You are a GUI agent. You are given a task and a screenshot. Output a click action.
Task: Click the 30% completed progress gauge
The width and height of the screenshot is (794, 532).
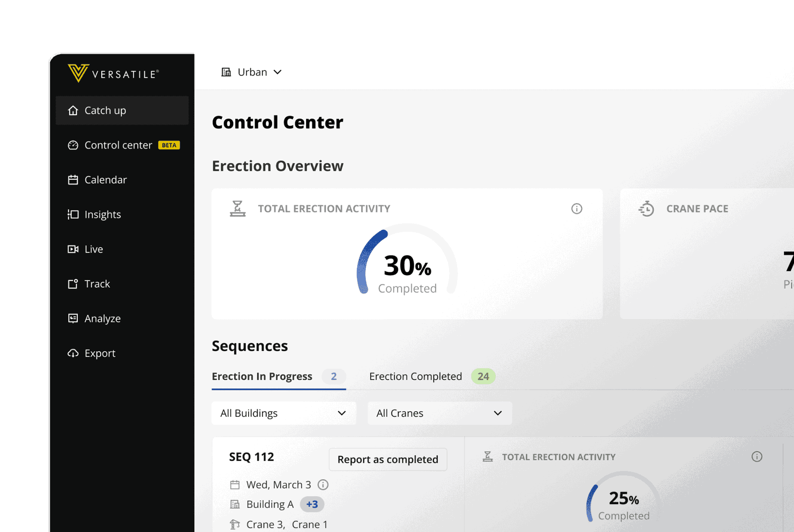click(406, 266)
